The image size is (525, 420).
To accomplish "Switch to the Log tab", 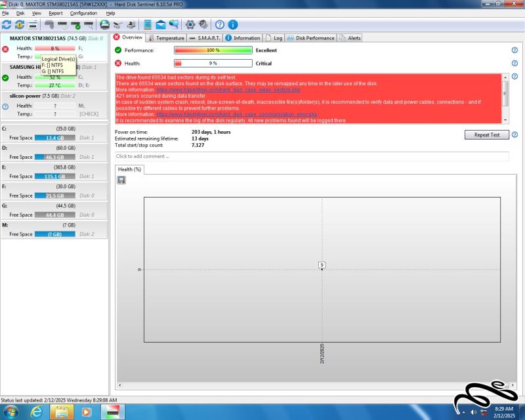I will 274,38.
